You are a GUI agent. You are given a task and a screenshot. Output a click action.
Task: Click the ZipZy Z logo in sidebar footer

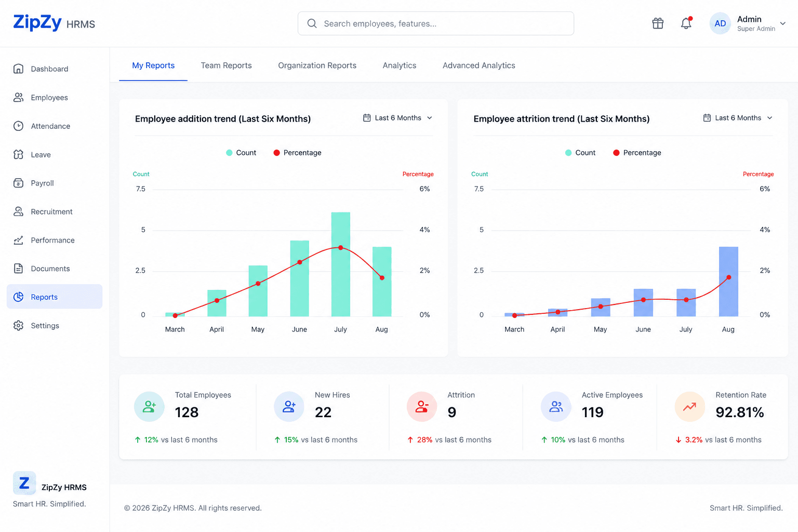[24, 483]
